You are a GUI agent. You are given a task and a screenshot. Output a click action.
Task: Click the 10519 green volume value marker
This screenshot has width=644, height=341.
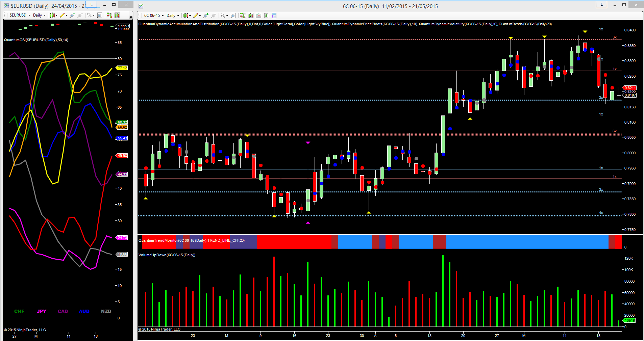pos(629,320)
